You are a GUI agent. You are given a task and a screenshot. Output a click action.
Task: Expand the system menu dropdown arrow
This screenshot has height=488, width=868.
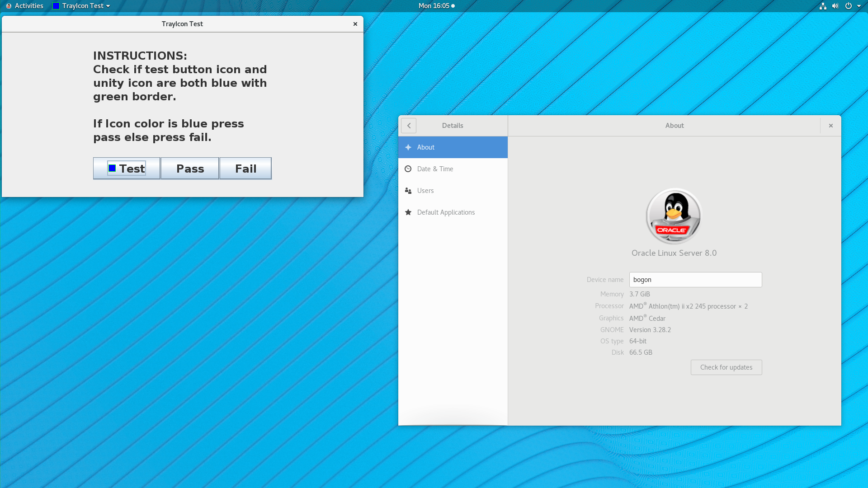859,6
